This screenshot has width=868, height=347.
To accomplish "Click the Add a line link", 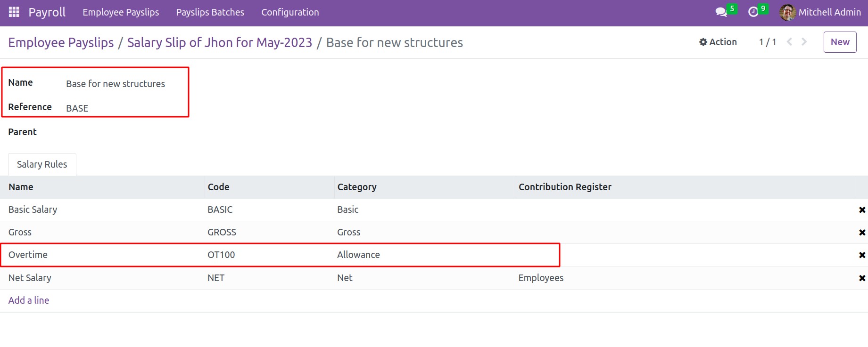I will click(29, 300).
